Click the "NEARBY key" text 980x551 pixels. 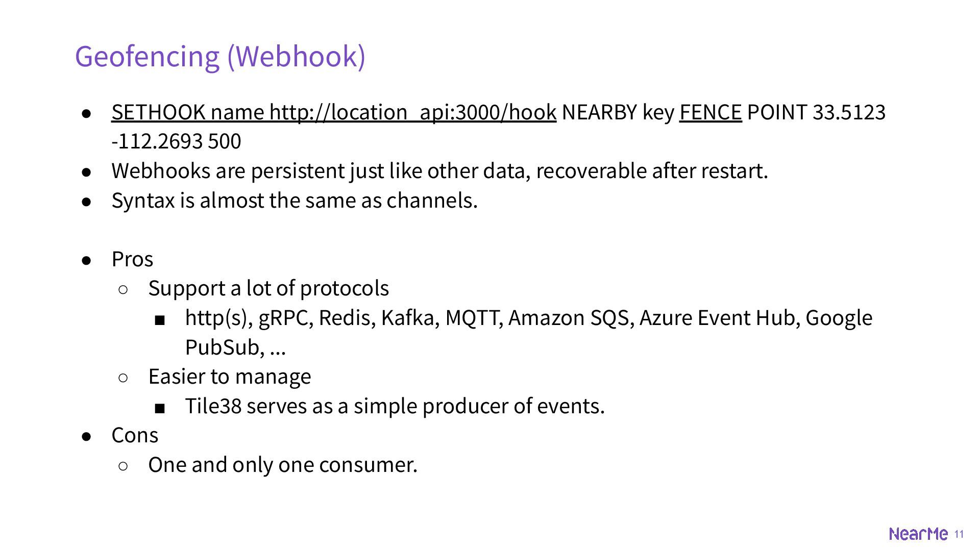[x=618, y=112]
